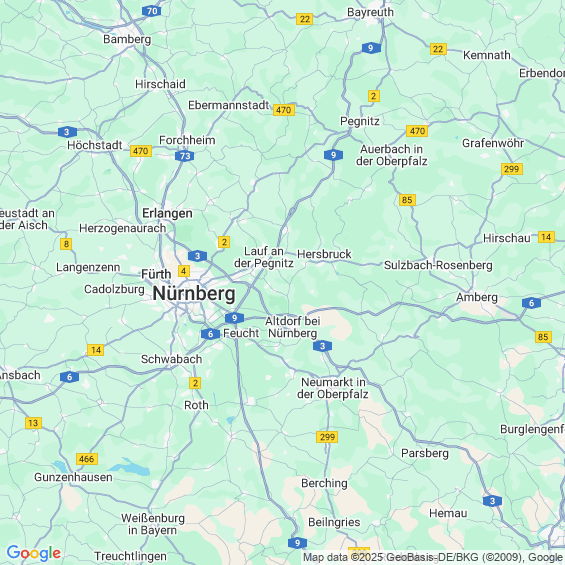Select the Sulzbach-Rosenberg town label
565x565 pixels.
pyautogui.click(x=438, y=266)
